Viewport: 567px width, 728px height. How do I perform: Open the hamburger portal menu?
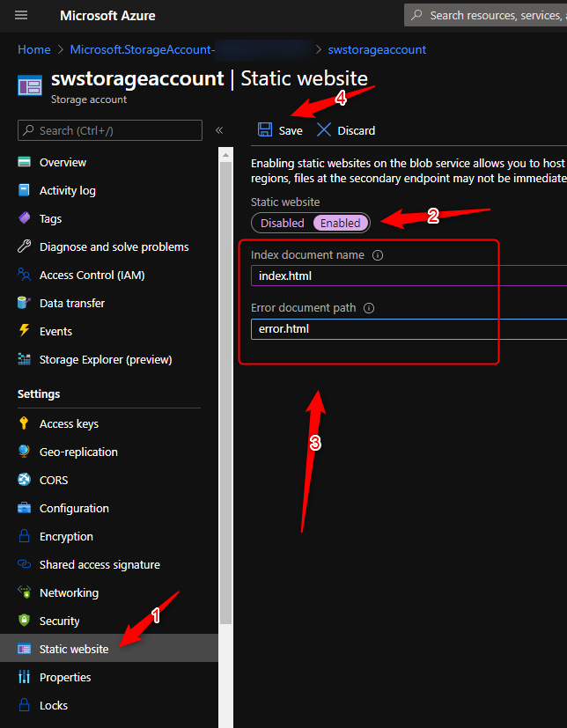click(22, 16)
